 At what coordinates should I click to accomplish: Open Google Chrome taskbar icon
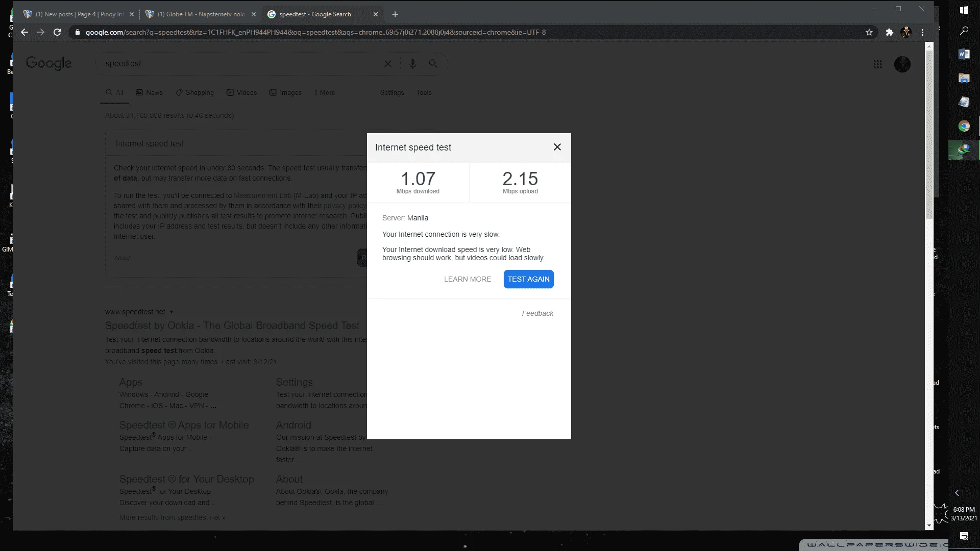964,126
